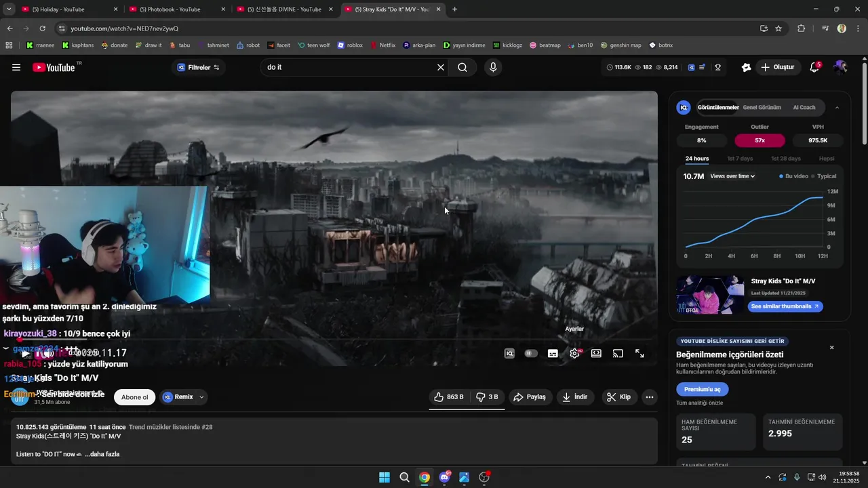Viewport: 868px width, 488px height.
Task: Switch to the 'Holiday - YouTube' tab
Action: click(69, 9)
